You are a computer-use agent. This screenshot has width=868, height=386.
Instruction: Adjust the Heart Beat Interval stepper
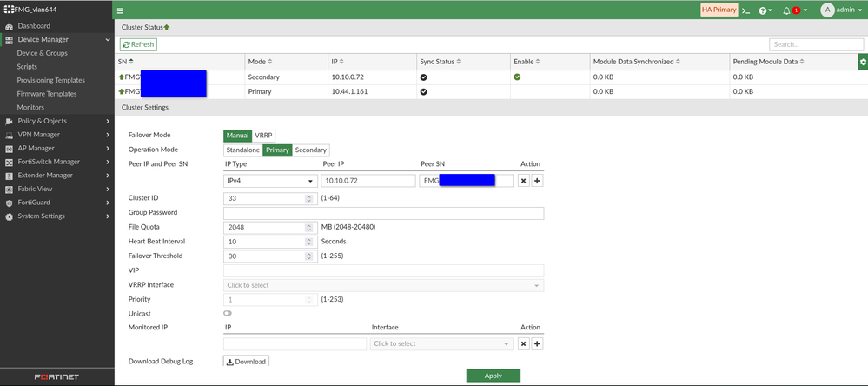(x=309, y=242)
